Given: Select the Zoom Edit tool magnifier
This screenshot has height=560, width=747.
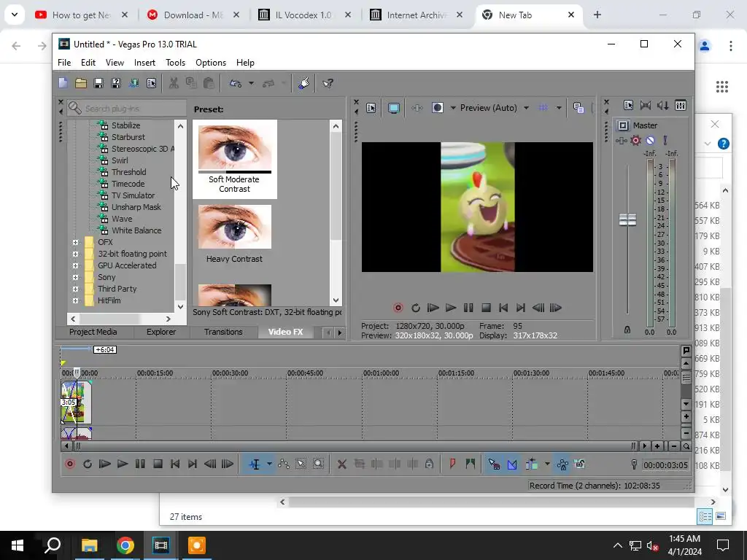Looking at the screenshot, I should [x=318, y=464].
